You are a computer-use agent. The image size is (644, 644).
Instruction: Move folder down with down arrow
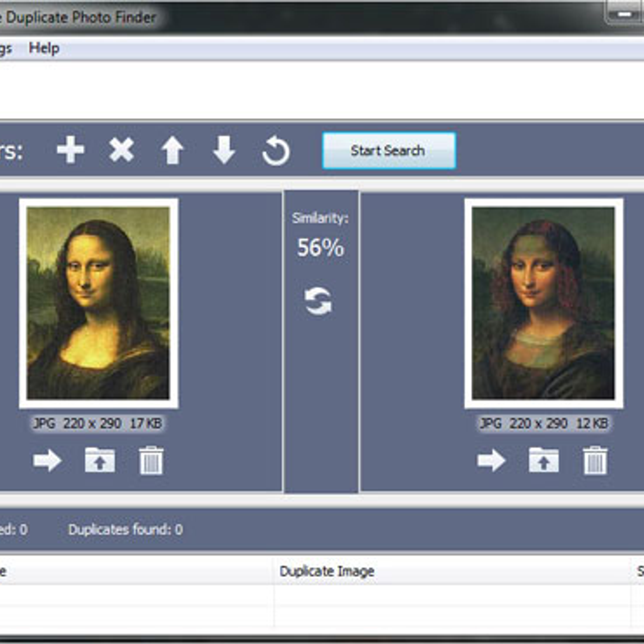(x=224, y=150)
